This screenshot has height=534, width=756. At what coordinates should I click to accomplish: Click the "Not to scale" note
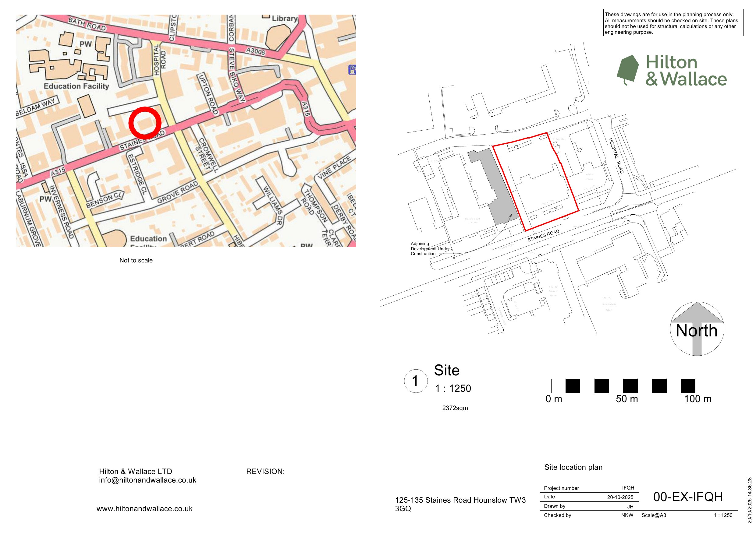(136, 260)
